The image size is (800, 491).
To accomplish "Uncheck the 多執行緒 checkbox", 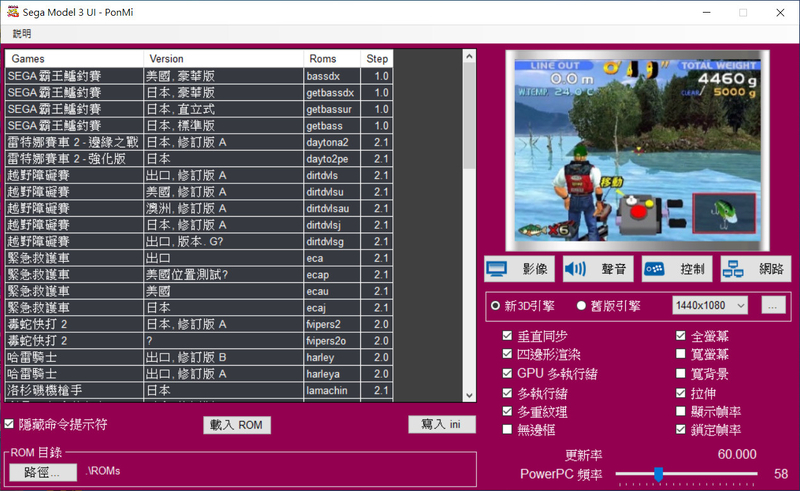I will pos(507,392).
